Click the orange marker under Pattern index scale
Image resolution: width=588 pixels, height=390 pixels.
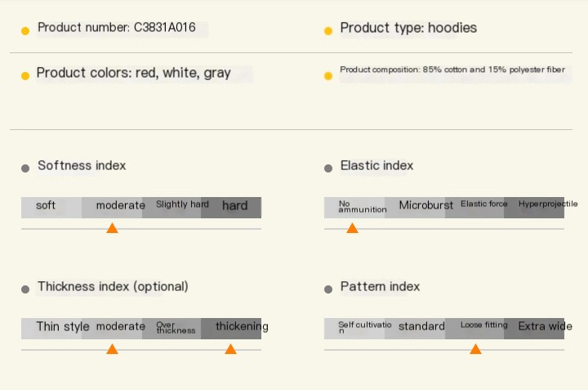[475, 349]
